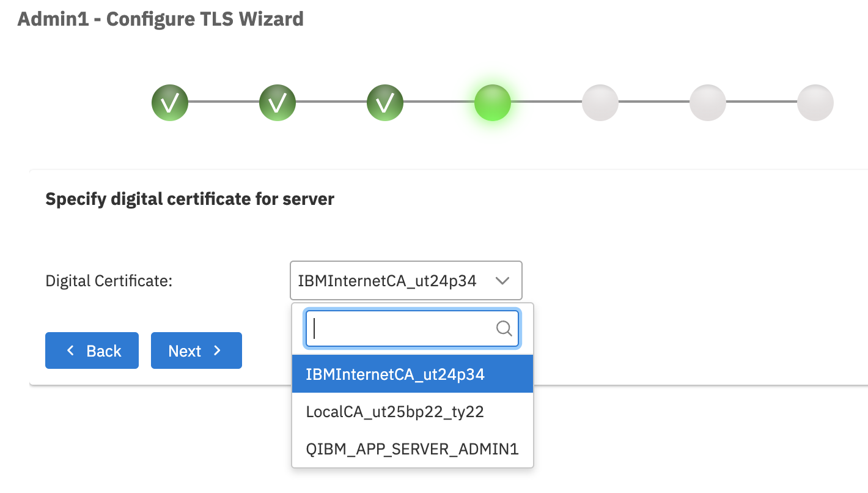Proceed with the Next button

(196, 350)
